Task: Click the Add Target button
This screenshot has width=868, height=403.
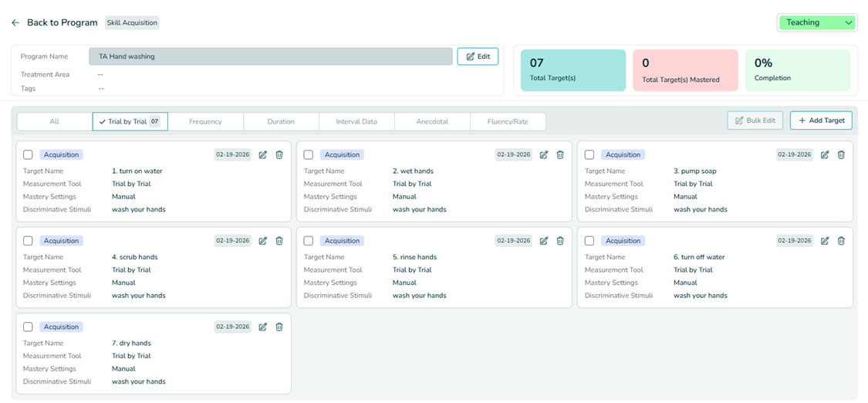Action: [821, 120]
